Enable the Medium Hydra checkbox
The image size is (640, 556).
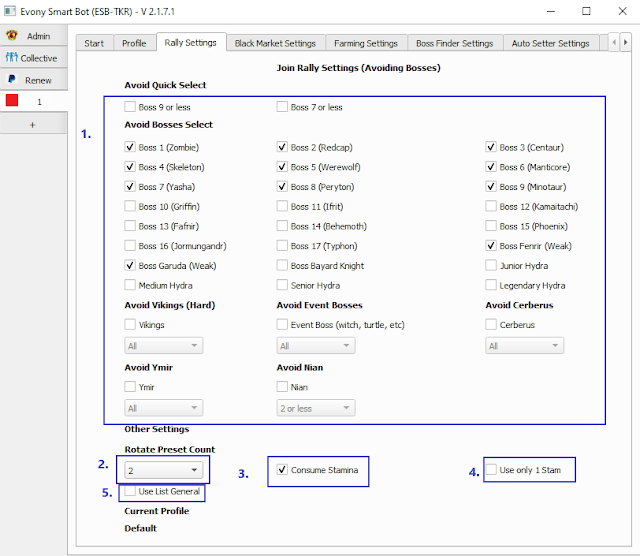pyautogui.click(x=130, y=285)
